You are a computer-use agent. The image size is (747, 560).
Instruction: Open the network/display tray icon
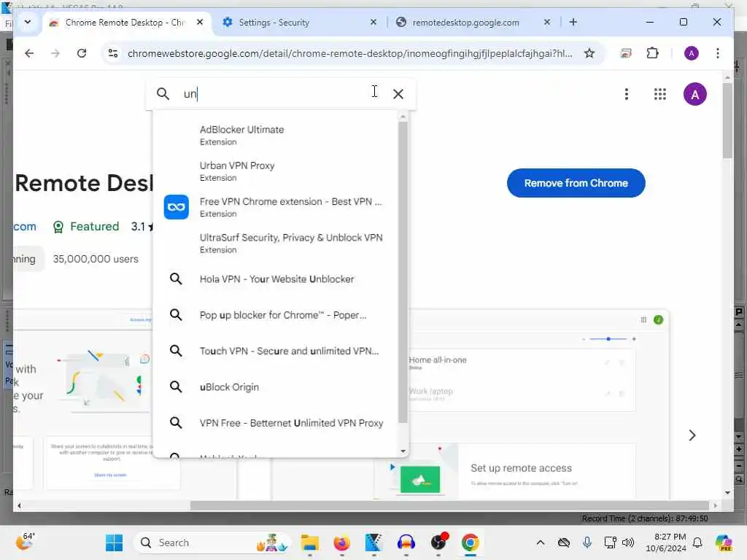coord(610,542)
